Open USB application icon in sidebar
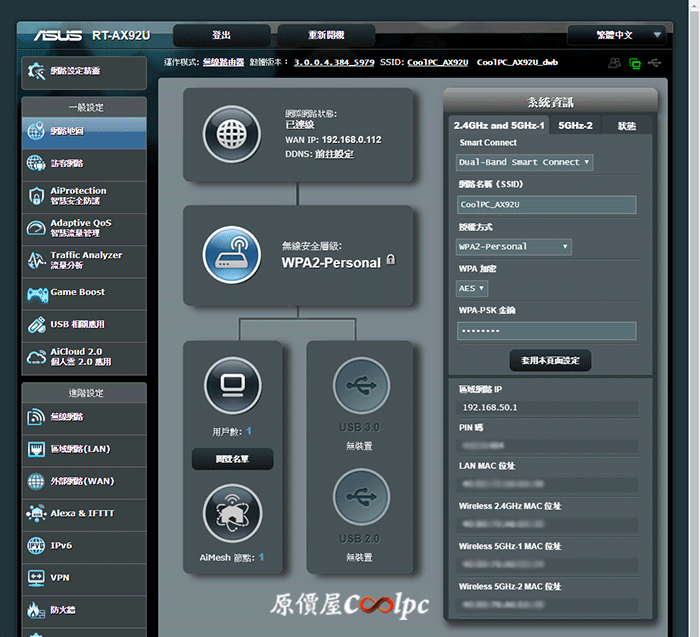This screenshot has height=637, width=700. pyautogui.click(x=36, y=325)
